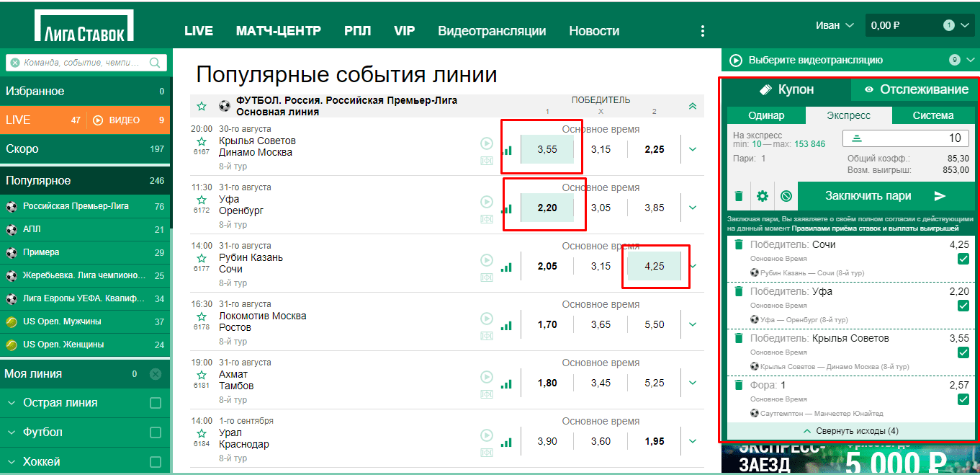Open match statistics bar-chart icon for Уфа — Оренбург
The height and width of the screenshot is (475, 980).
coord(506,208)
